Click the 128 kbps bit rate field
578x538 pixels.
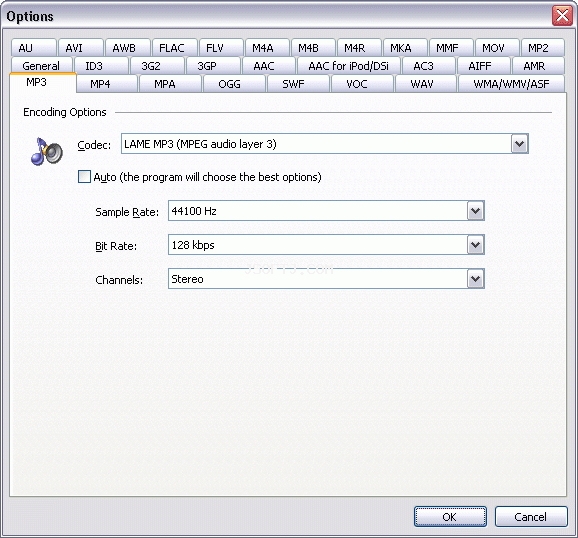(x=318, y=245)
